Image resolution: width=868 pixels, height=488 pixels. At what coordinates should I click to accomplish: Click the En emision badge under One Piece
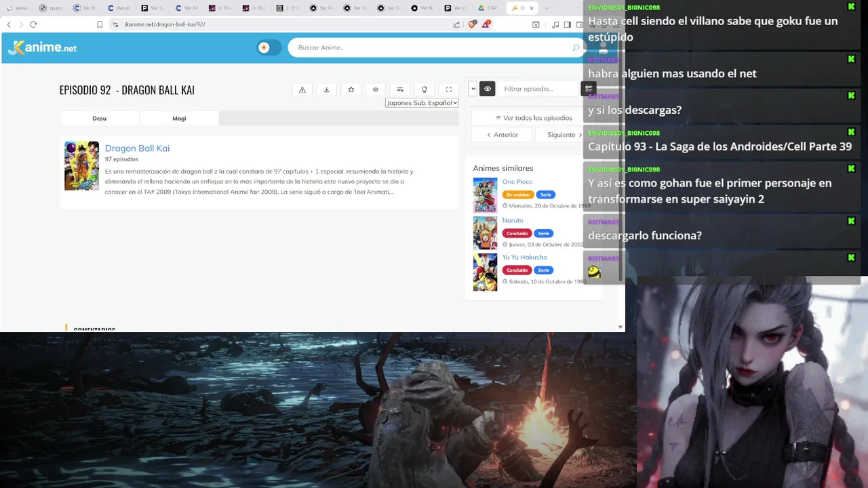[x=517, y=195]
